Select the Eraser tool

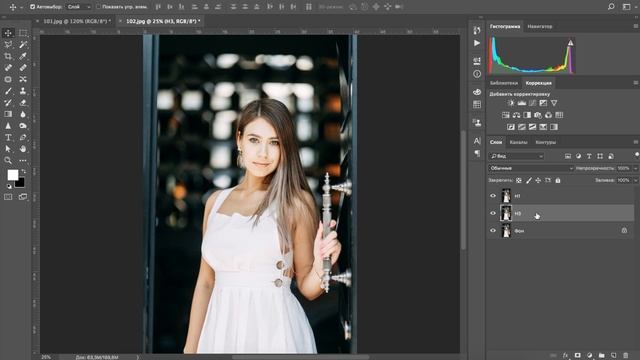(23, 102)
